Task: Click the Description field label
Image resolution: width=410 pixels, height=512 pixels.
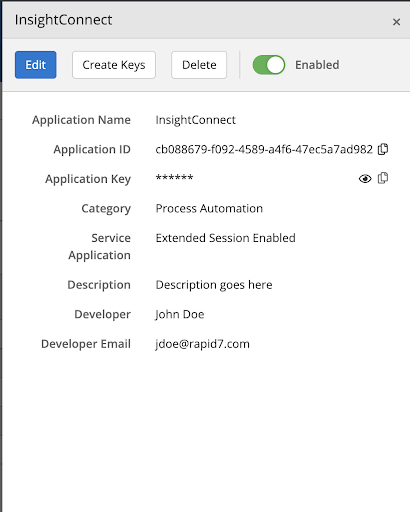Action: tap(99, 285)
